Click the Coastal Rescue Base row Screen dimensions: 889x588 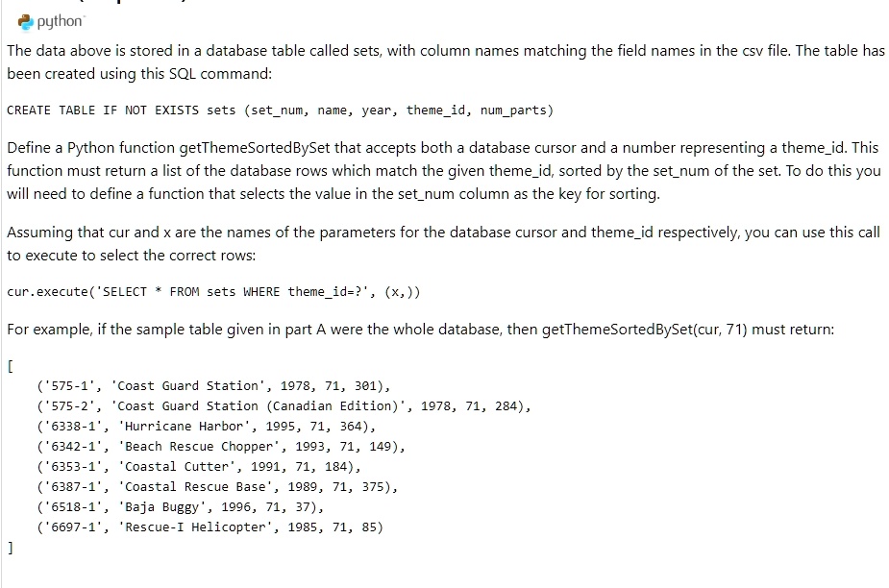tap(217, 487)
